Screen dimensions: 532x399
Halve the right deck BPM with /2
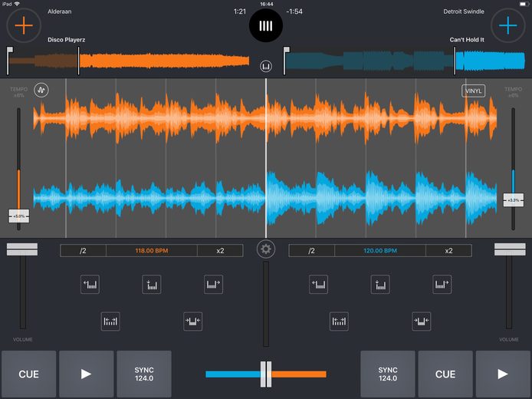point(311,251)
